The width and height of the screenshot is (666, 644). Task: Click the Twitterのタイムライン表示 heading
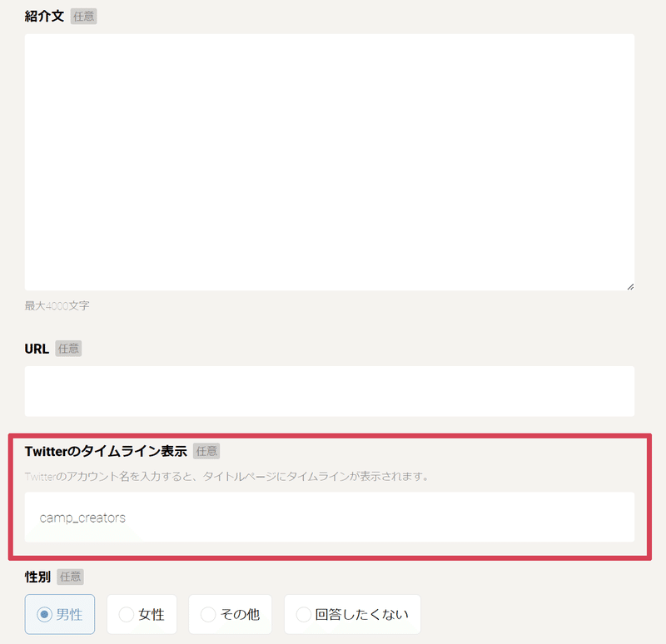click(x=106, y=451)
